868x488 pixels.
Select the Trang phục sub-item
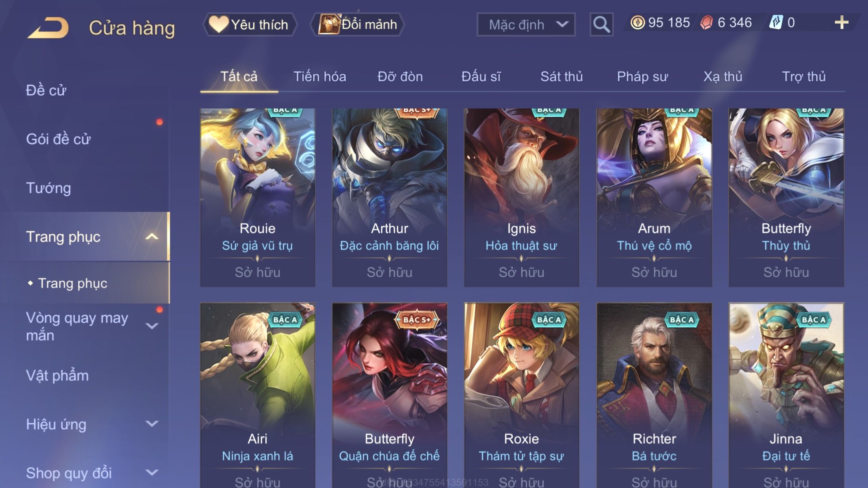[x=72, y=283]
